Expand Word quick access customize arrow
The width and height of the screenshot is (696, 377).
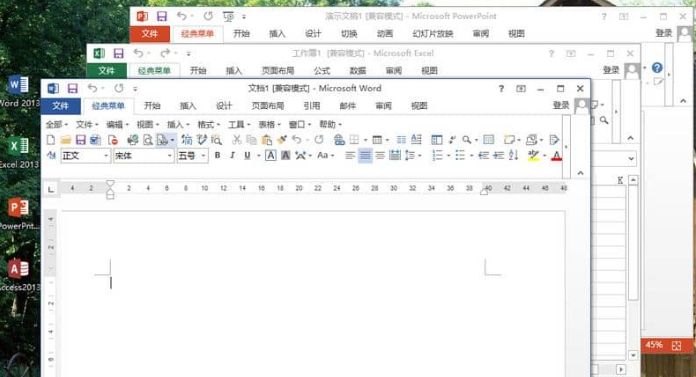click(x=135, y=89)
